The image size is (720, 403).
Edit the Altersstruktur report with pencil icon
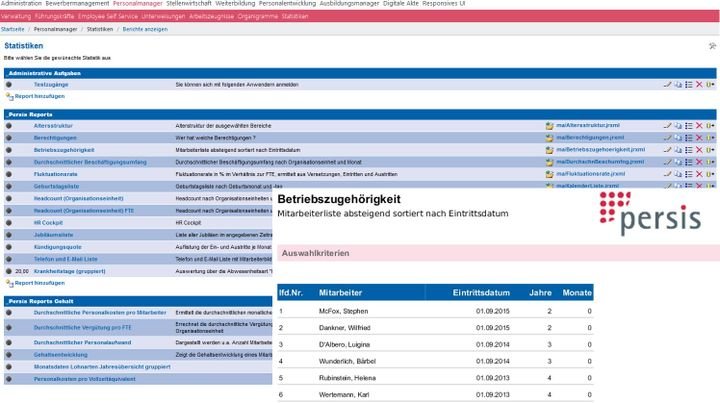click(667, 125)
